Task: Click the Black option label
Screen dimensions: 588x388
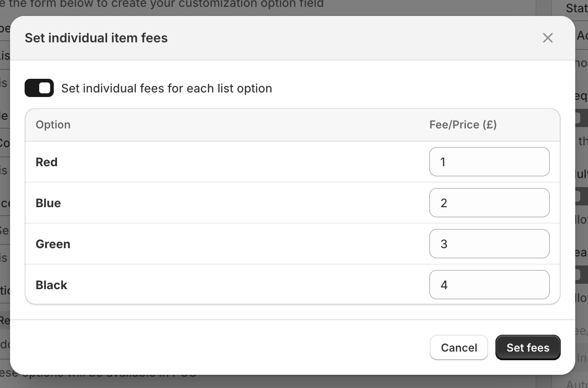Action: pos(51,285)
